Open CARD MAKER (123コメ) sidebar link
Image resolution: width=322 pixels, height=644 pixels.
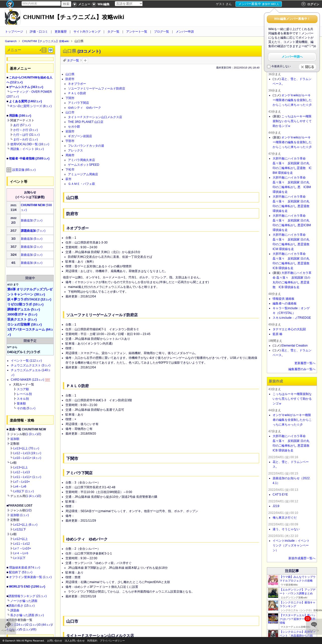click(x=27, y=380)
